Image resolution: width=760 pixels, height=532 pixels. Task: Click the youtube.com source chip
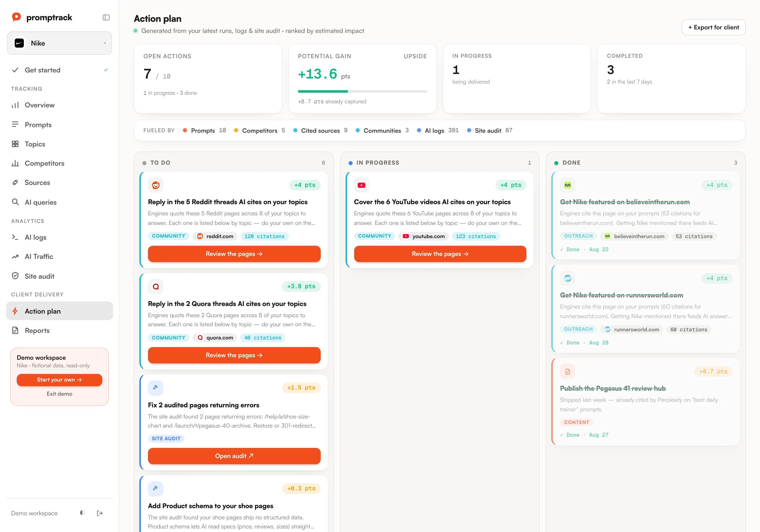click(424, 236)
